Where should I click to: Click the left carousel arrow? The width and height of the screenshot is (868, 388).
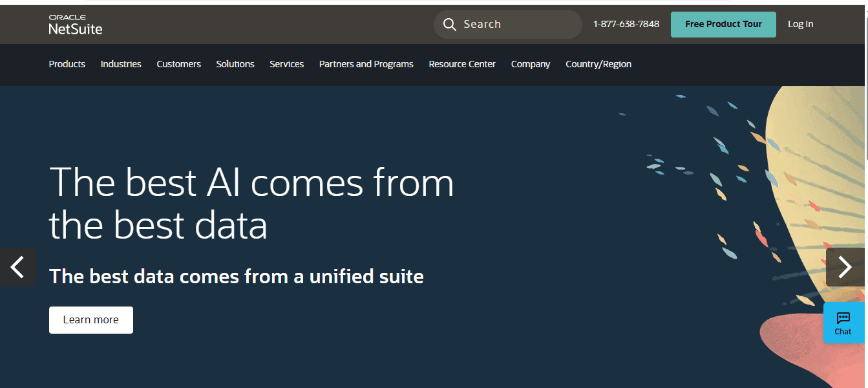tap(17, 267)
